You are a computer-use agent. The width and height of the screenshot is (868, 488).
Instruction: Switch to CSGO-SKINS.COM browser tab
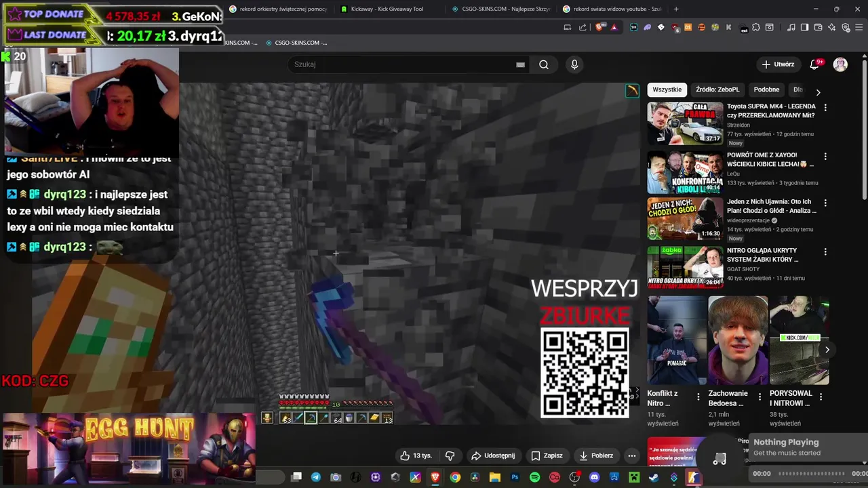pyautogui.click(x=500, y=9)
